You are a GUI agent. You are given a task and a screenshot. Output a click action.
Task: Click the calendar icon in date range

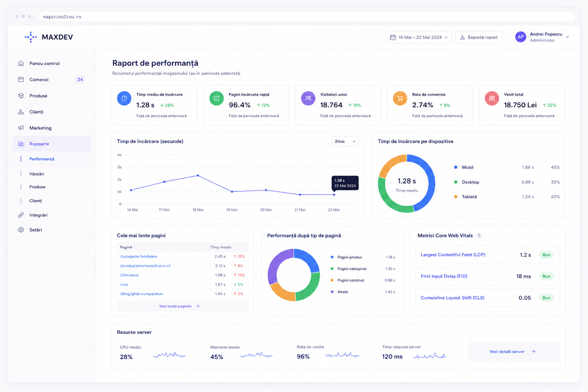point(393,37)
